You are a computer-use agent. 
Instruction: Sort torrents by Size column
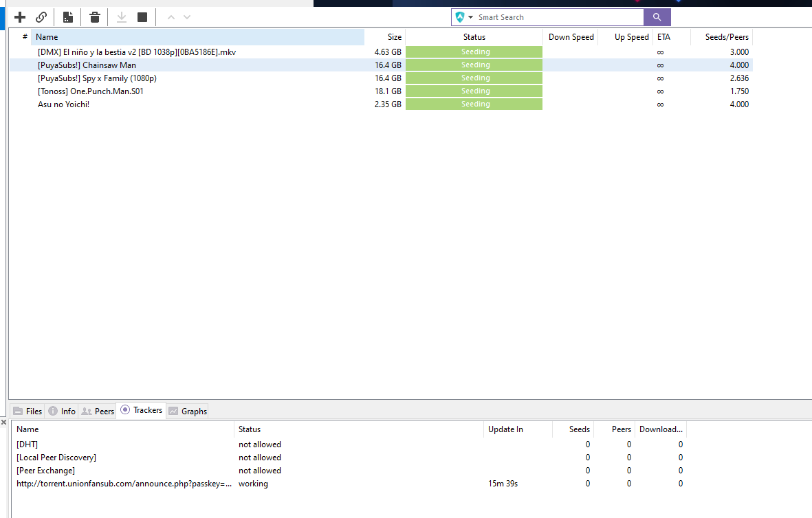[385, 37]
